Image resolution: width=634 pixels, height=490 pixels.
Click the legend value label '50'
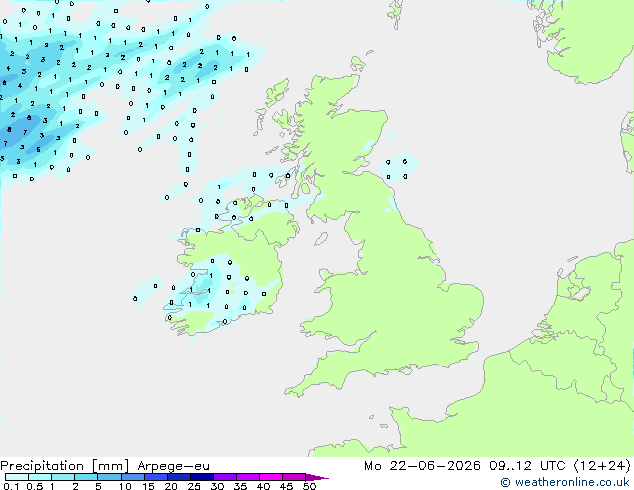coord(309,486)
